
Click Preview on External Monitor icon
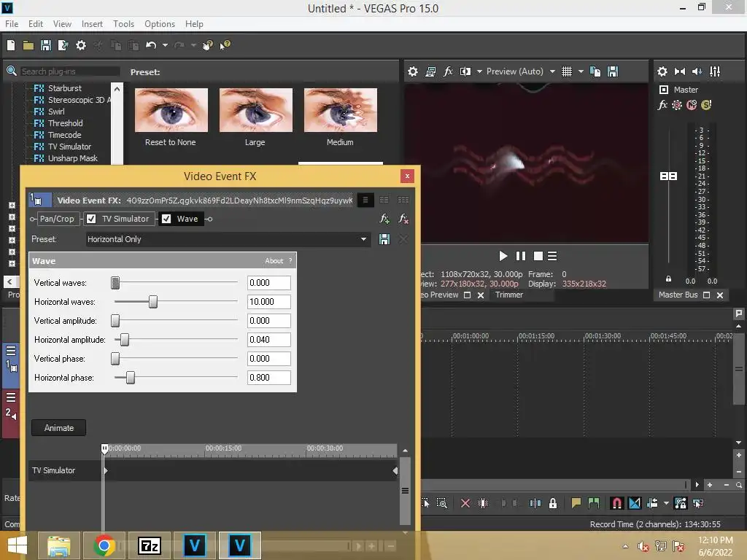(430, 71)
